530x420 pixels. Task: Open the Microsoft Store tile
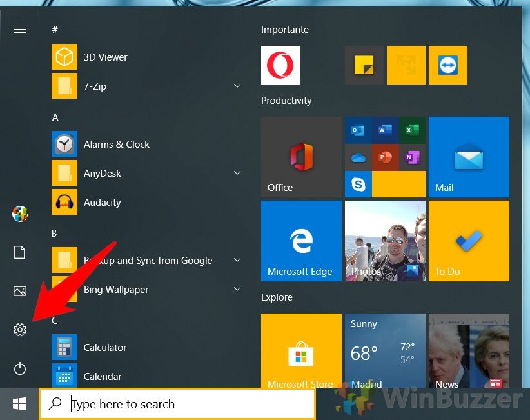tap(301, 351)
